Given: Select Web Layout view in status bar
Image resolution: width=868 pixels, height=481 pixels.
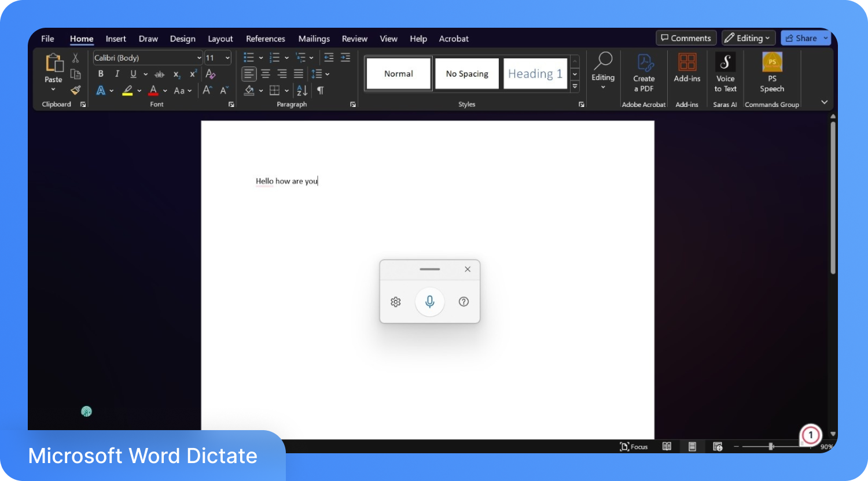Looking at the screenshot, I should (718, 446).
